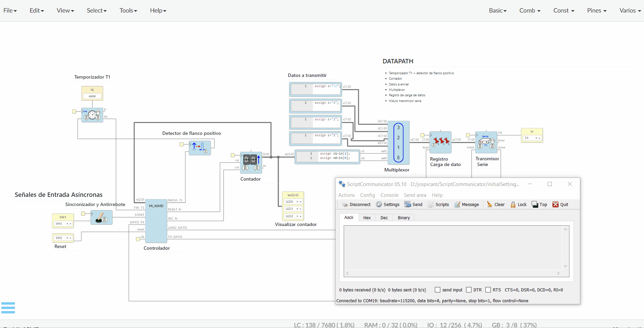
Task: Switch to the Hex tab
Action: [367, 218]
